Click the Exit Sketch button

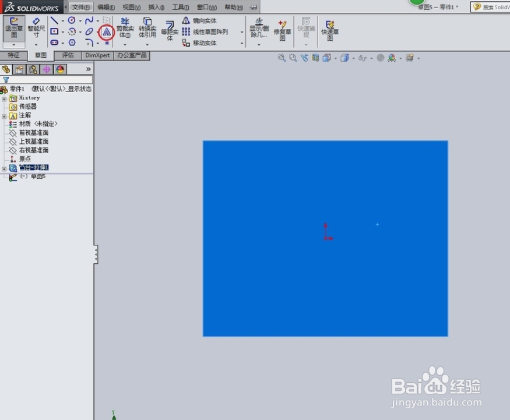pyautogui.click(x=13, y=27)
